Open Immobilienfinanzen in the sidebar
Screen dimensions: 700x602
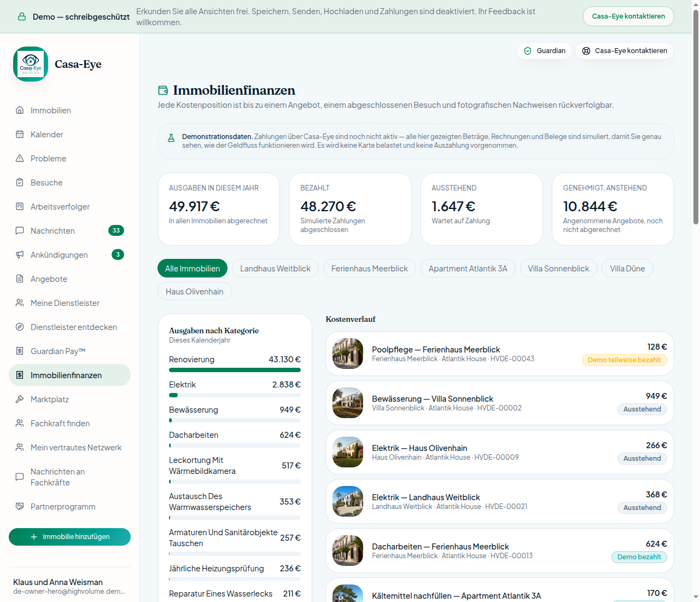[x=69, y=375]
